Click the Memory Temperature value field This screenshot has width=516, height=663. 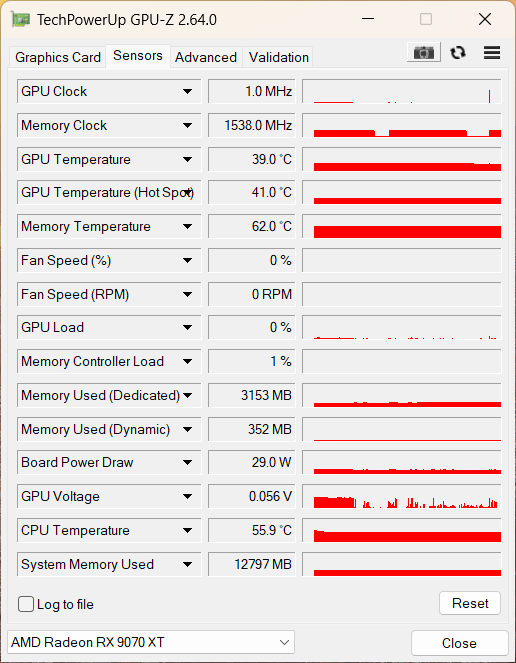[252, 226]
